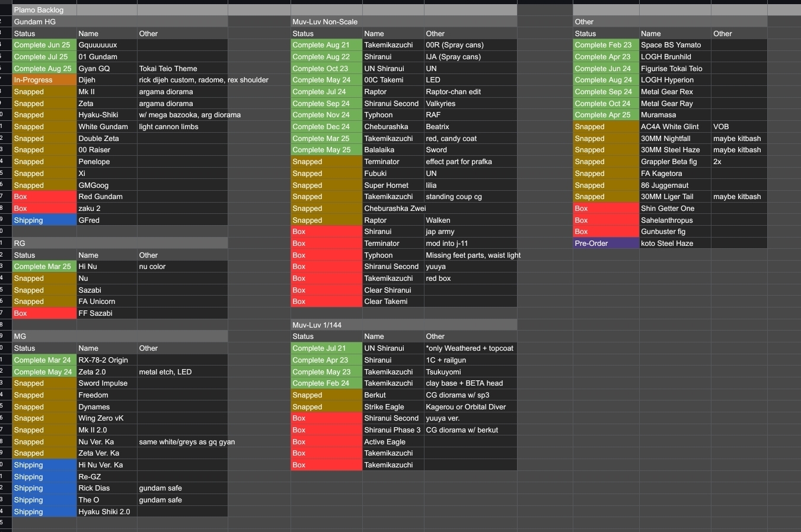Screen dimensions: 801x532
Task: Click the Rick Dias cell
Action: click(107, 488)
